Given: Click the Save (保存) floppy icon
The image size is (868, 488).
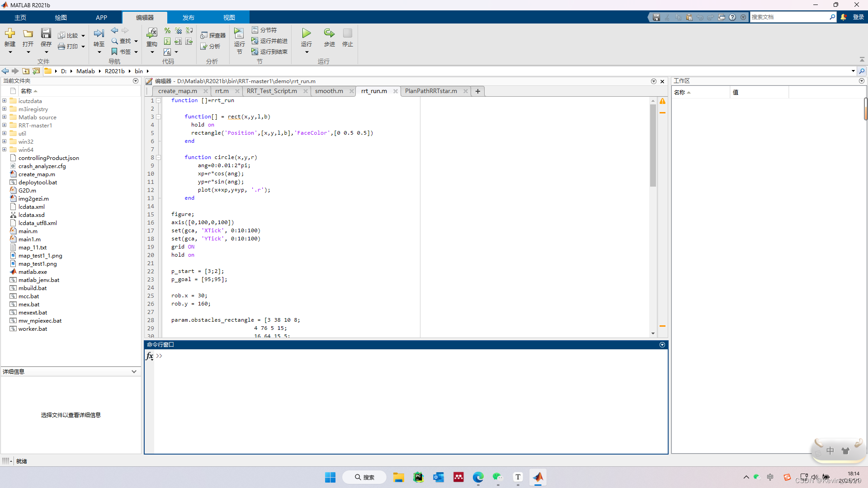Looking at the screenshot, I should coord(46,33).
